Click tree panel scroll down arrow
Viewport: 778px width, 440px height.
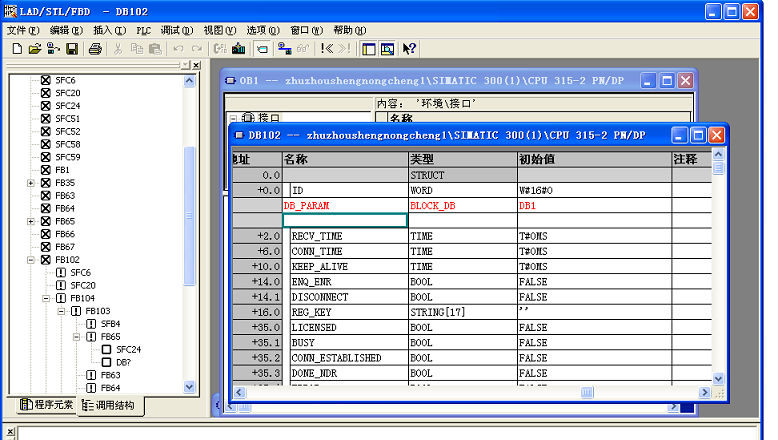tap(190, 386)
